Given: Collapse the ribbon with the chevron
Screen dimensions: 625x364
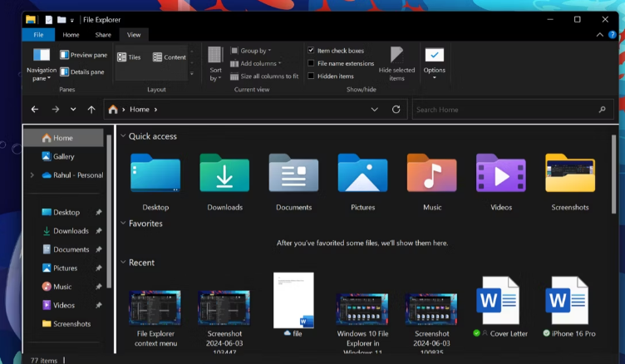Looking at the screenshot, I should (x=599, y=35).
